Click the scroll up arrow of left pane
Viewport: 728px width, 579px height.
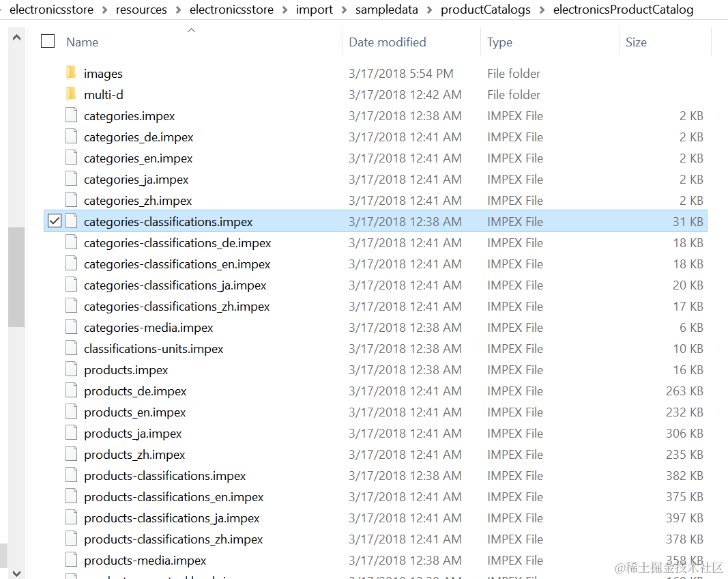[x=16, y=38]
